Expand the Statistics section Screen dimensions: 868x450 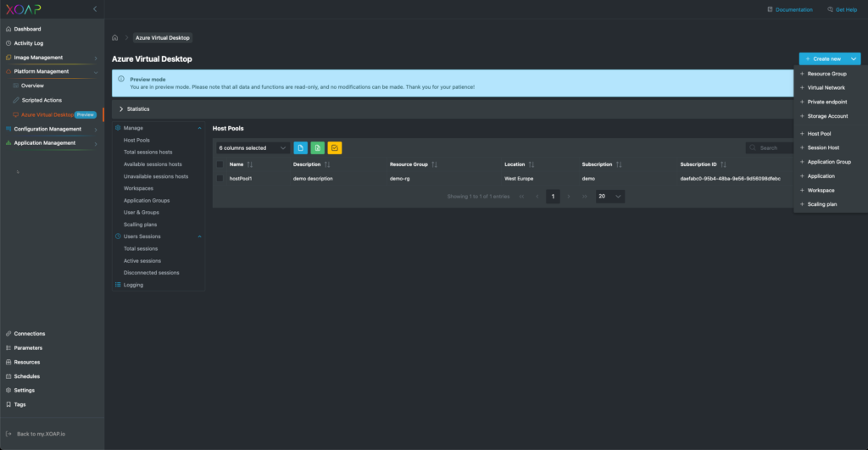(x=121, y=109)
